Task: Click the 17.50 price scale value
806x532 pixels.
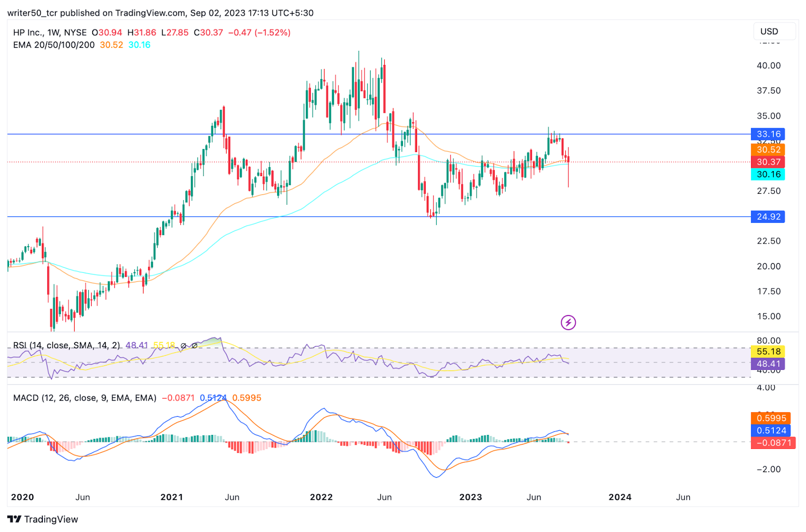Action: click(x=769, y=291)
